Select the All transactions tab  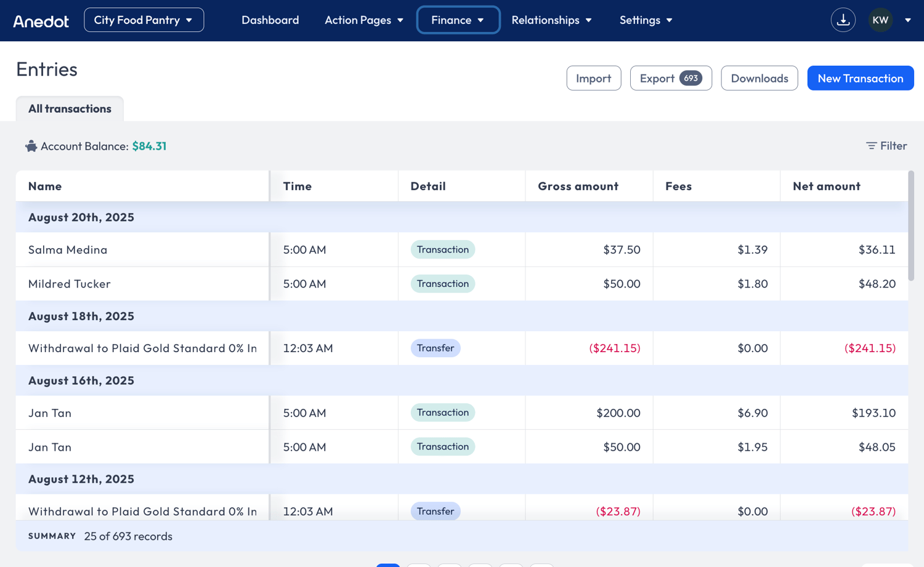click(x=70, y=108)
